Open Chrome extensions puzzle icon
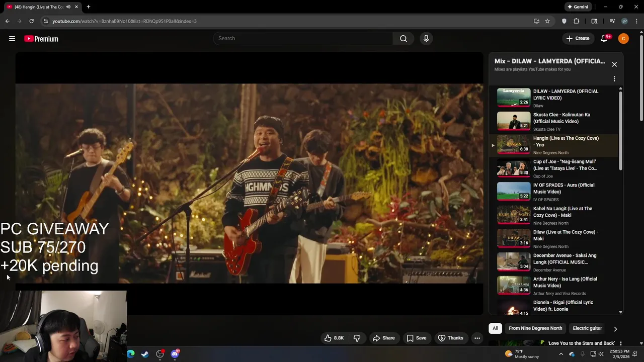The height and width of the screenshot is (362, 644). click(577, 21)
